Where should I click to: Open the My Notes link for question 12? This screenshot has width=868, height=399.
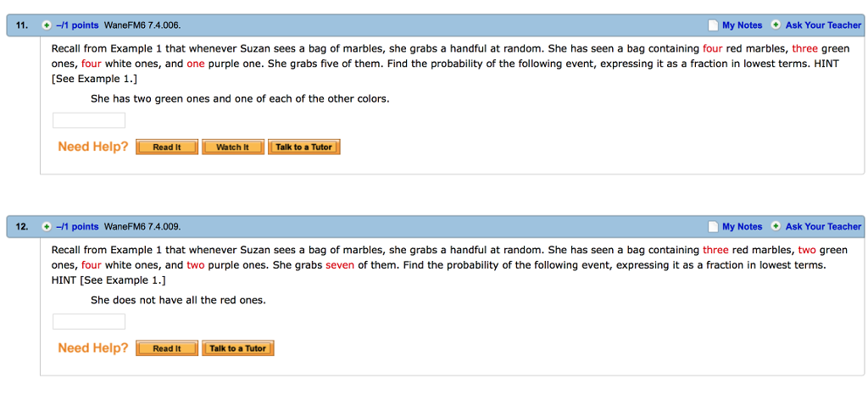point(742,227)
